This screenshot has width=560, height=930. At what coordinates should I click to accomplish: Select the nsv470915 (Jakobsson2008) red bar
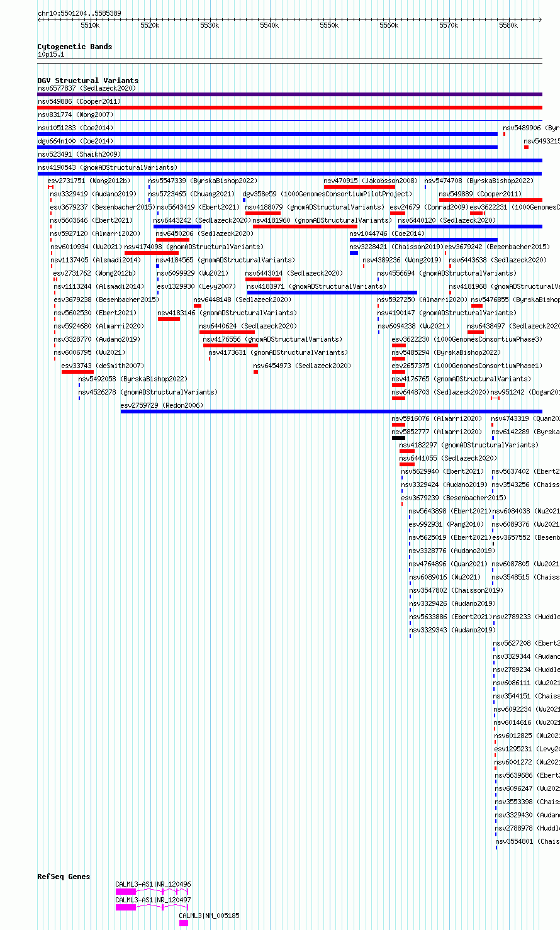(359, 187)
